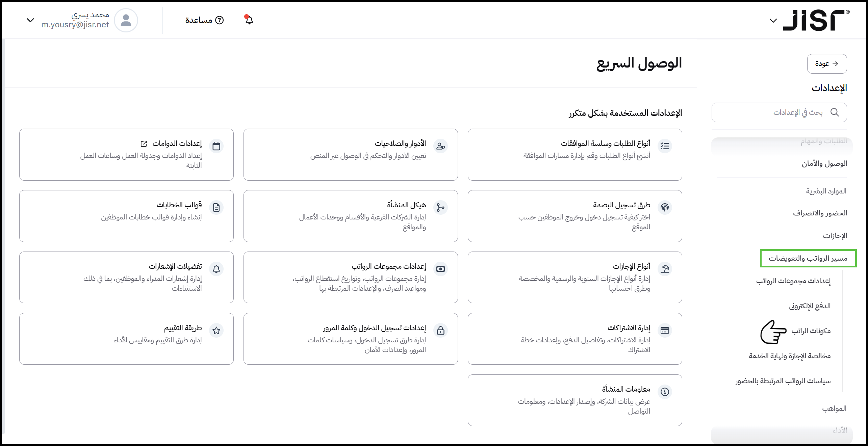Screen dimensions: 868x446
Task: Collapse the مسير الرواتب والتعويضات section
Action: click(808, 258)
